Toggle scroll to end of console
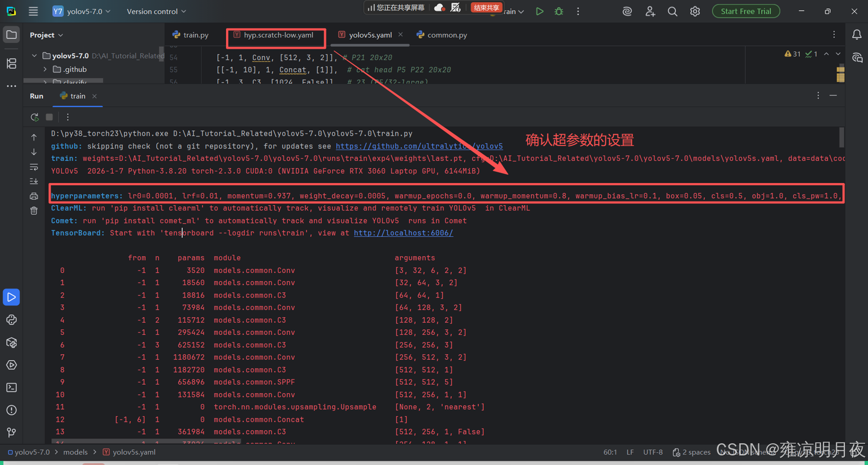This screenshot has height=465, width=868. (x=34, y=181)
